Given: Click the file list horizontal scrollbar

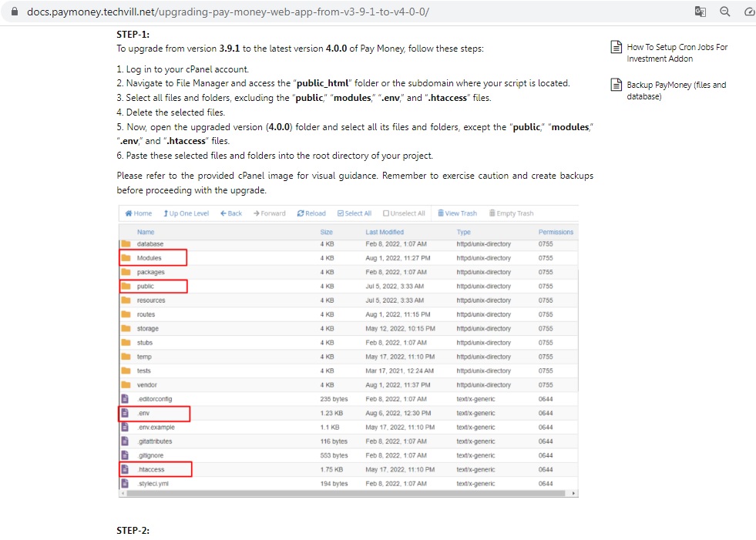Looking at the screenshot, I should (x=345, y=493).
